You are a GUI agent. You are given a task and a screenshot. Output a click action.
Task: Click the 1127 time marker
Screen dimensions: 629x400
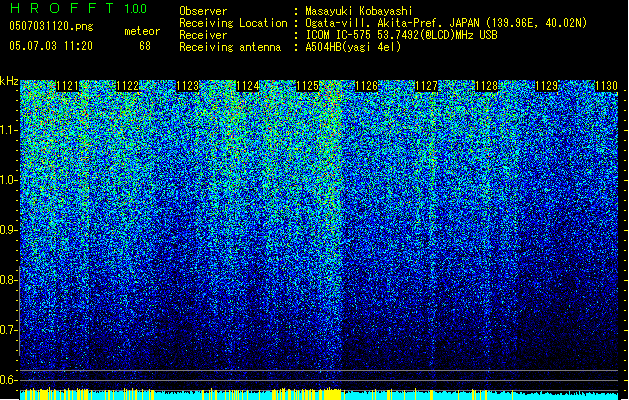(426, 86)
